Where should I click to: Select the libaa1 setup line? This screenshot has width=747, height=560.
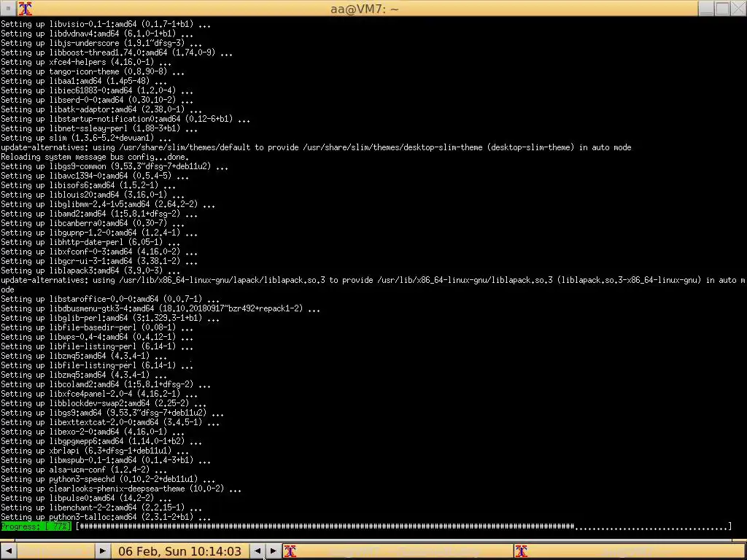(x=84, y=81)
